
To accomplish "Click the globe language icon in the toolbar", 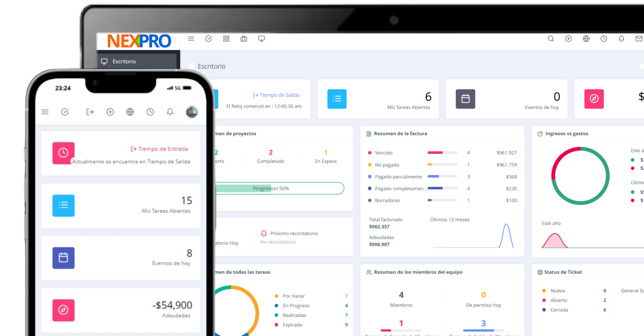I will coord(586,39).
